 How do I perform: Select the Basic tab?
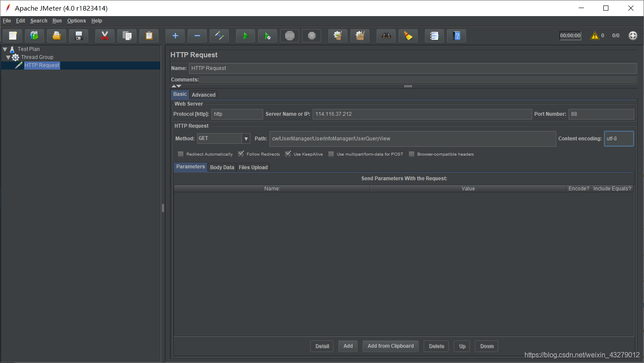pos(180,94)
